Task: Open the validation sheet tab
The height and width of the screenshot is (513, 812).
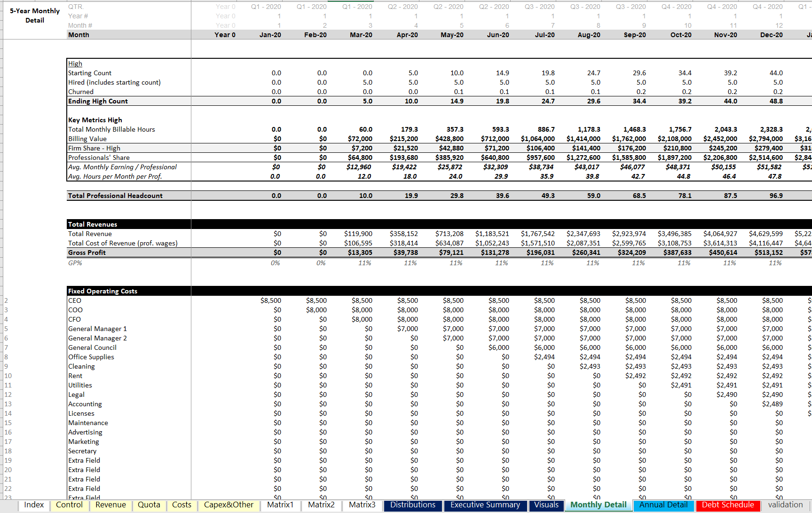Action: pos(786,505)
